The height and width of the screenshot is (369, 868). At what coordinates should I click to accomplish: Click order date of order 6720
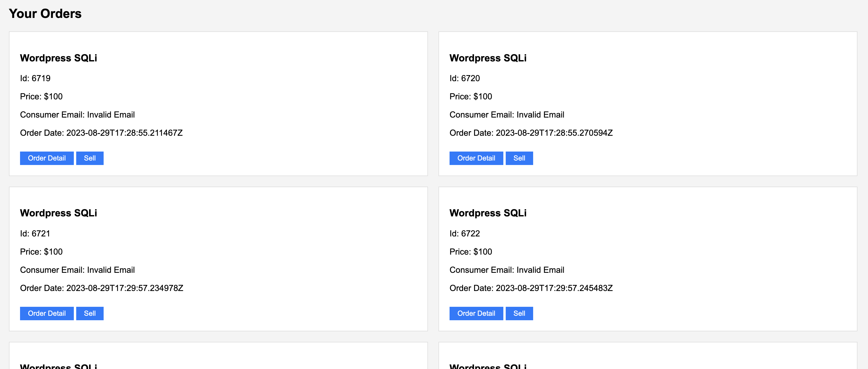(x=531, y=133)
